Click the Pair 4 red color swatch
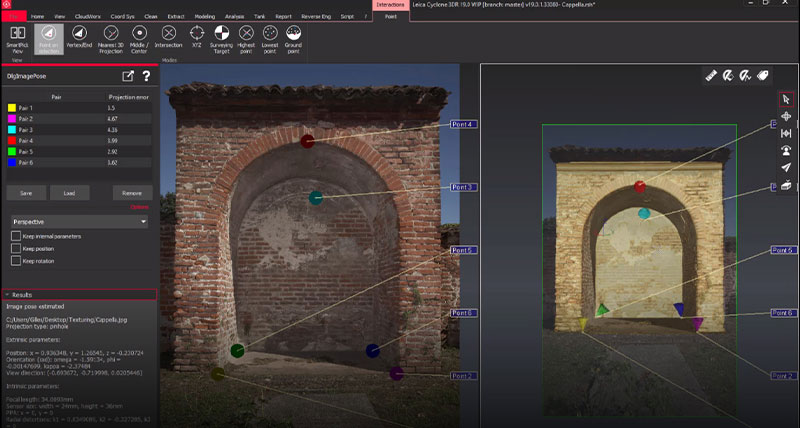The image size is (800, 428). click(x=12, y=140)
